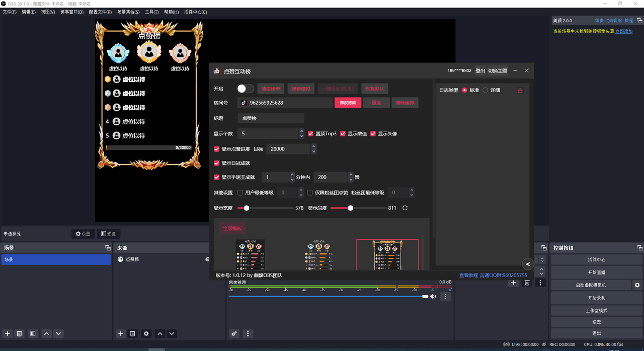Viewport: 644px width, 351px height.
Task: Select the 详细 log type radio button
Action: click(485, 90)
